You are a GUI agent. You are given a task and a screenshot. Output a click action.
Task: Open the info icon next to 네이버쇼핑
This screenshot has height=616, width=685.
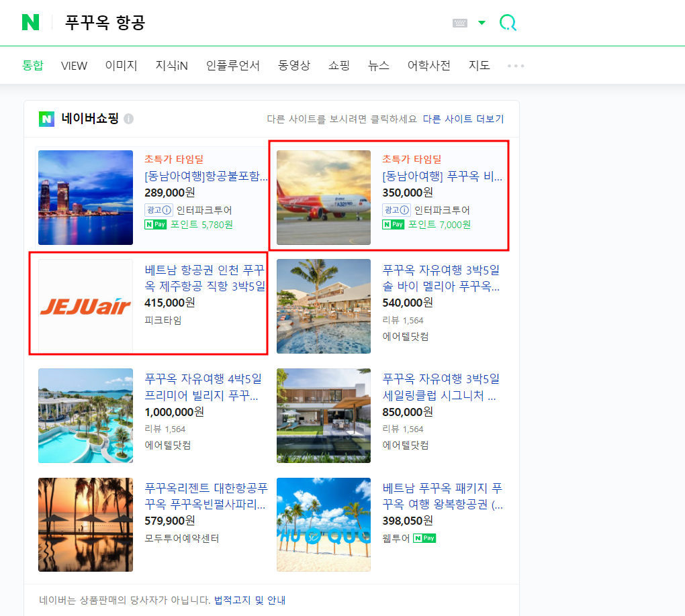point(128,119)
